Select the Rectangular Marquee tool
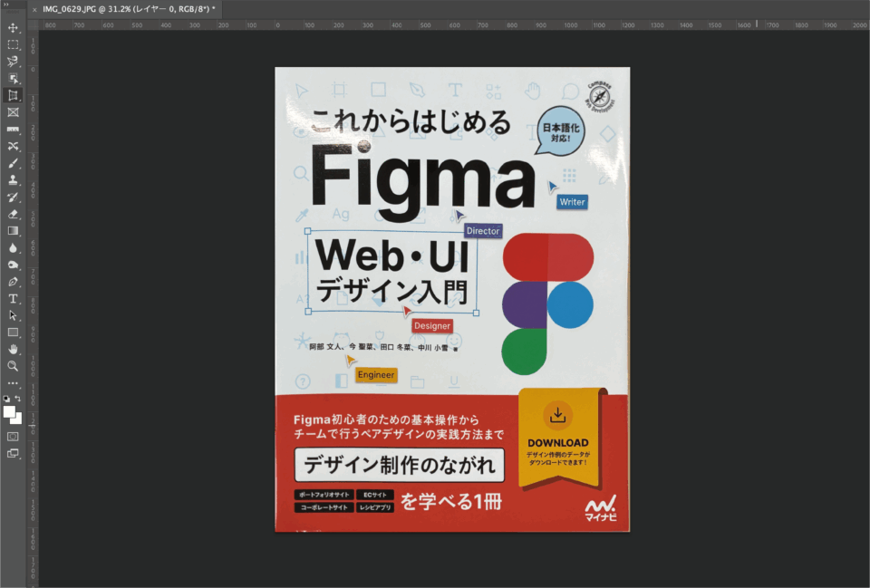This screenshot has height=588, width=870. click(x=13, y=44)
